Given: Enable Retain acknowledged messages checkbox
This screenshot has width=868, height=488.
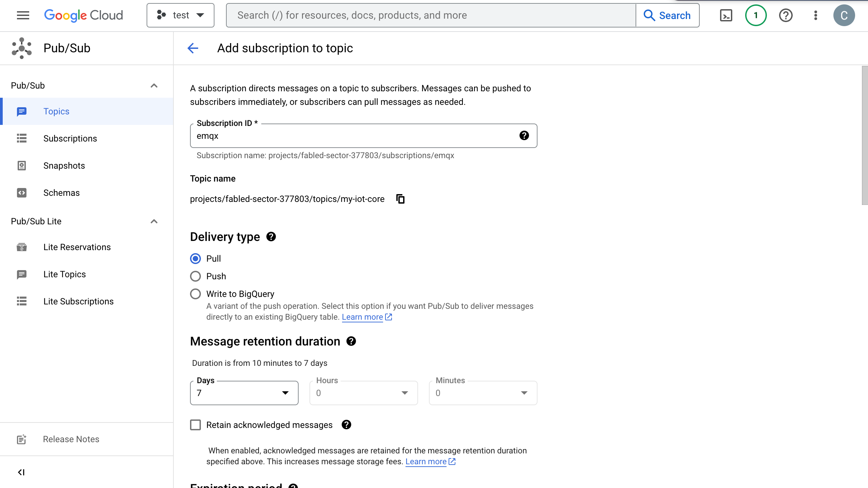Looking at the screenshot, I should coord(195,425).
